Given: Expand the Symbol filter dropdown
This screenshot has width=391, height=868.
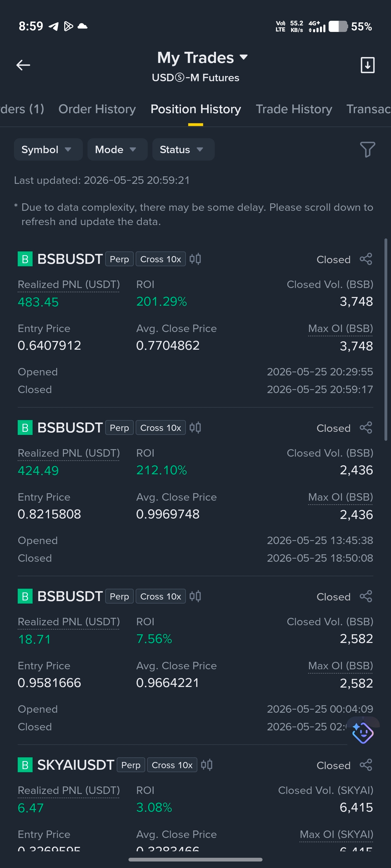Looking at the screenshot, I should (x=48, y=149).
